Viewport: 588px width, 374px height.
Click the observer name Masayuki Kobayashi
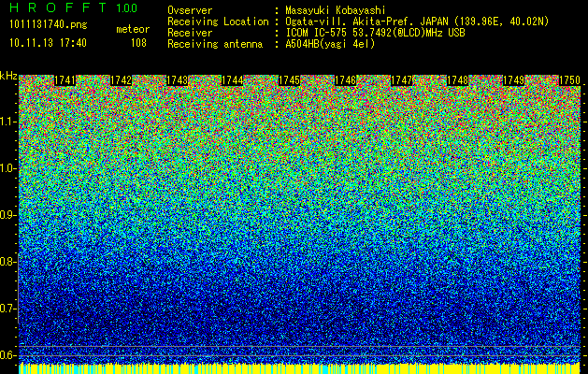point(336,10)
